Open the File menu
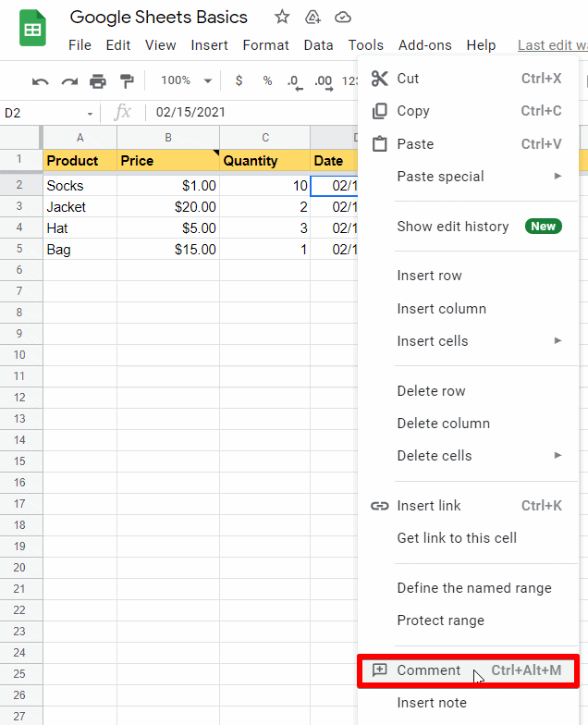Viewport: 588px width, 725px height. click(80, 45)
